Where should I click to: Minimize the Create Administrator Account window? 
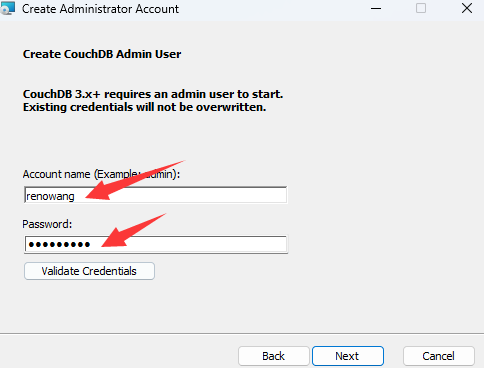click(376, 8)
